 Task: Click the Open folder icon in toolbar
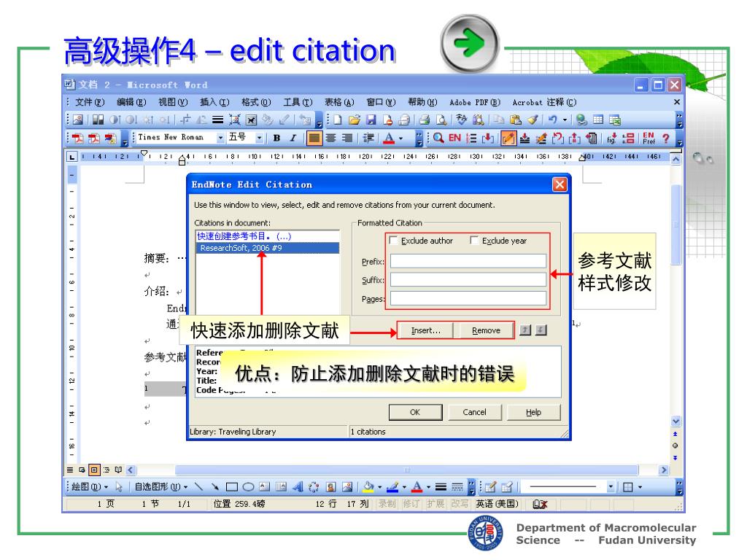coord(355,120)
